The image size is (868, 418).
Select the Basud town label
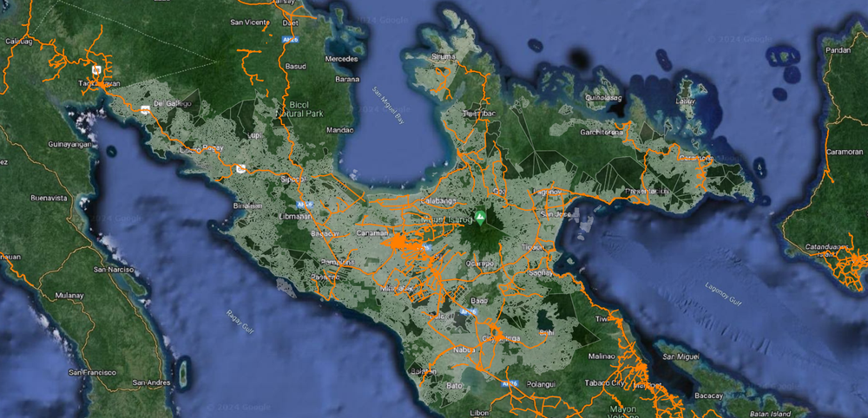click(295, 67)
